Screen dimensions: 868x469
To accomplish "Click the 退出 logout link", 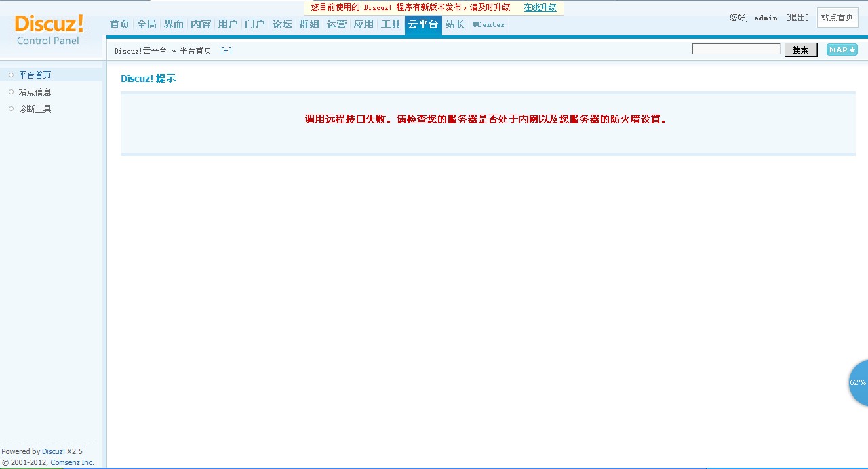I will coord(797,18).
